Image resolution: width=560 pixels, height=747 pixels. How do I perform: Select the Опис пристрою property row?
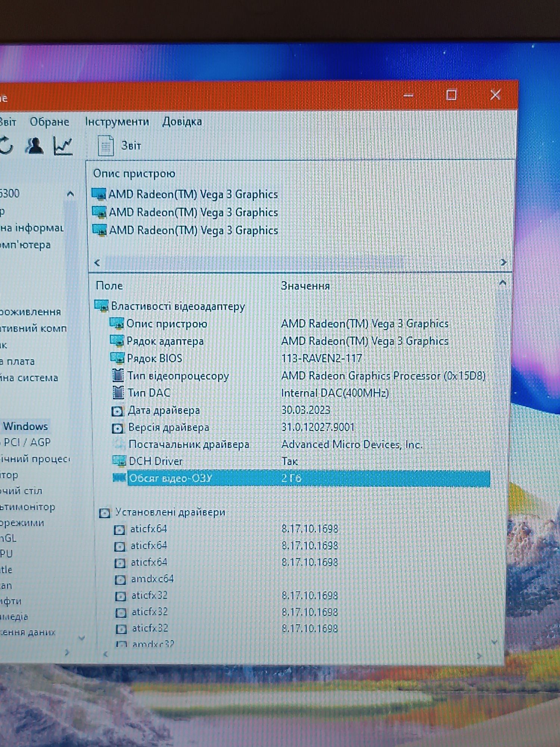280,323
